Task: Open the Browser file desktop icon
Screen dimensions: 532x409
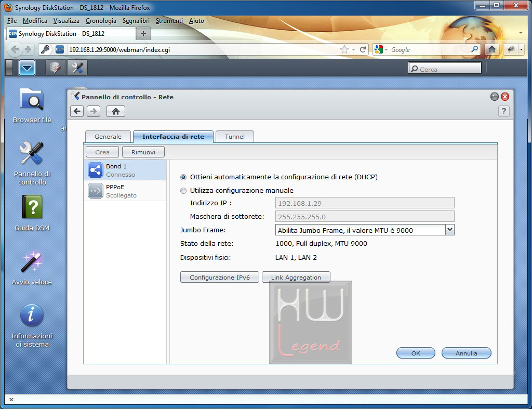Action: pos(32,105)
